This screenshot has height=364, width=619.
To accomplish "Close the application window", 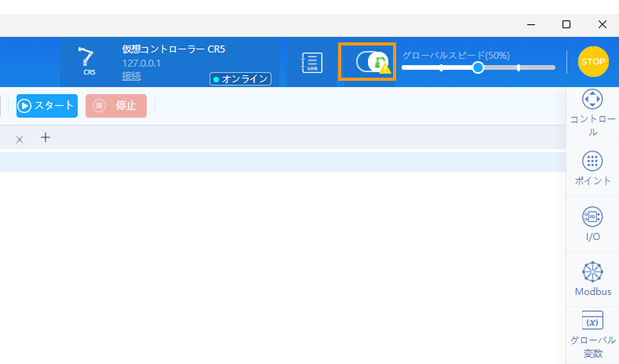I will click(602, 24).
